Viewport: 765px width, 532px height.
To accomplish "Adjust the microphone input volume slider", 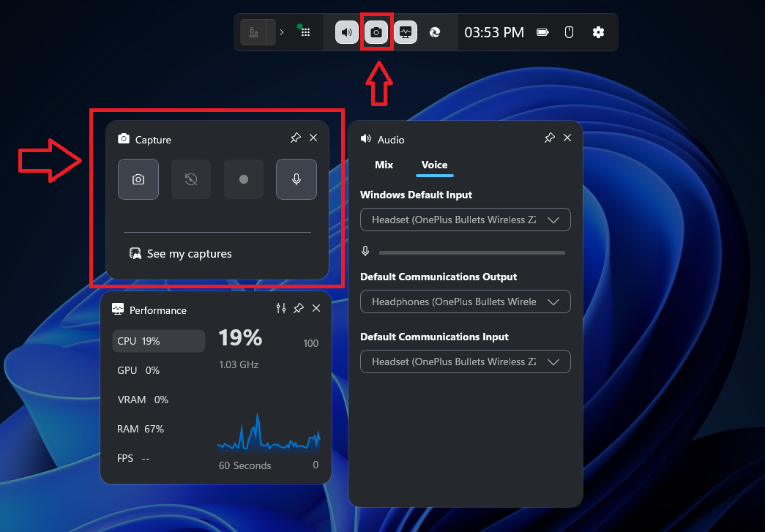I will click(x=471, y=252).
